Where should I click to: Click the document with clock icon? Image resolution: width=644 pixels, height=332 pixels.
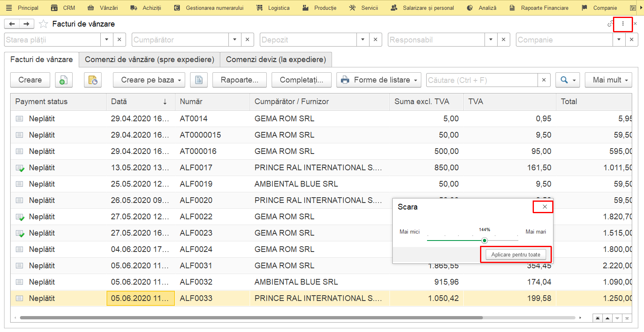click(x=93, y=80)
